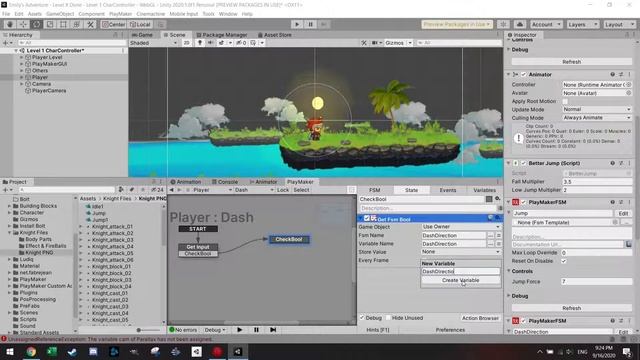Toggle PlayMaker Debug checkbox
This screenshot has height=360, width=640.
362,318
